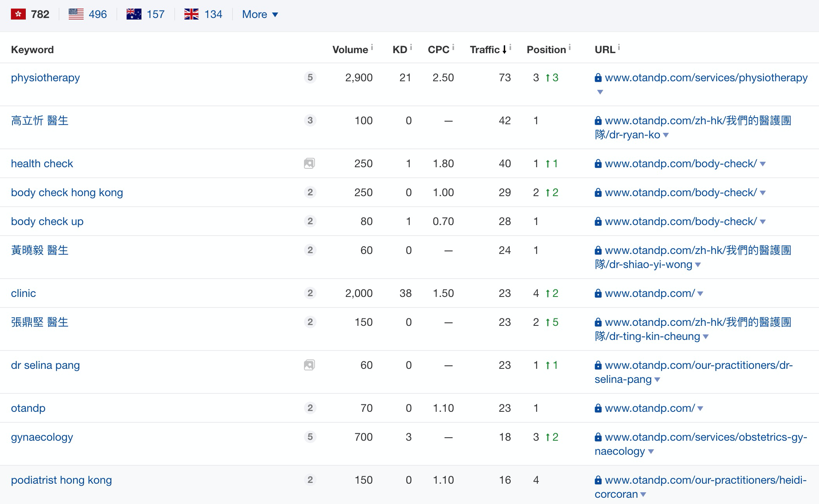Click SERP features badge for 張鼎堅 醫生
Image resolution: width=819 pixels, height=504 pixels.
[x=310, y=322]
